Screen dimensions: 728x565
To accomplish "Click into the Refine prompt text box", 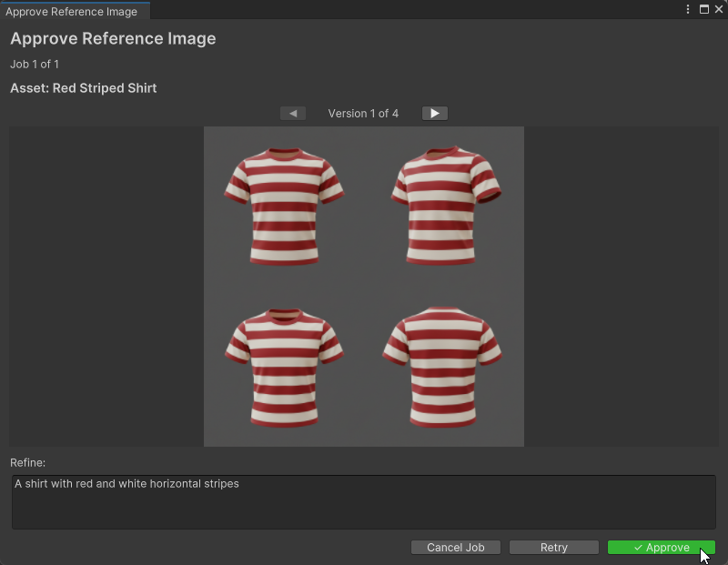I will [x=364, y=502].
